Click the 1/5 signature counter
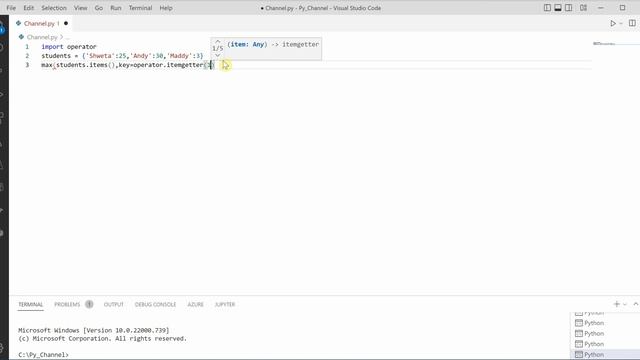Viewport: 640px width, 360px height. pyautogui.click(x=218, y=49)
